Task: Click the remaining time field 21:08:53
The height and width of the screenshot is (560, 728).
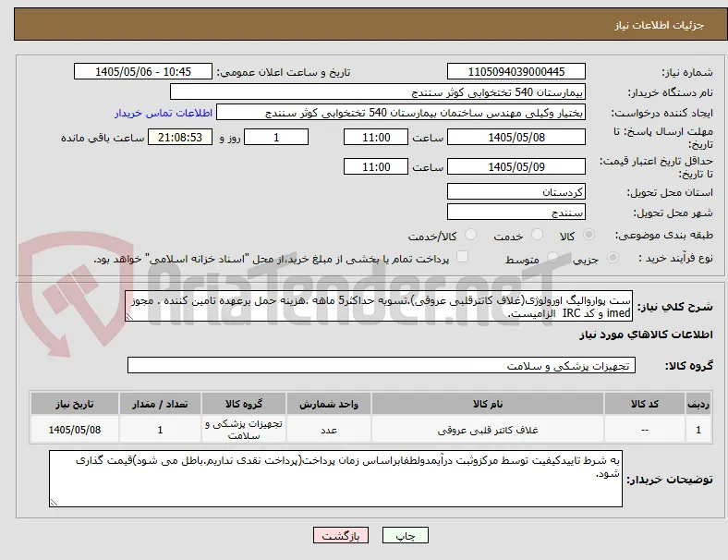Action: (180, 138)
